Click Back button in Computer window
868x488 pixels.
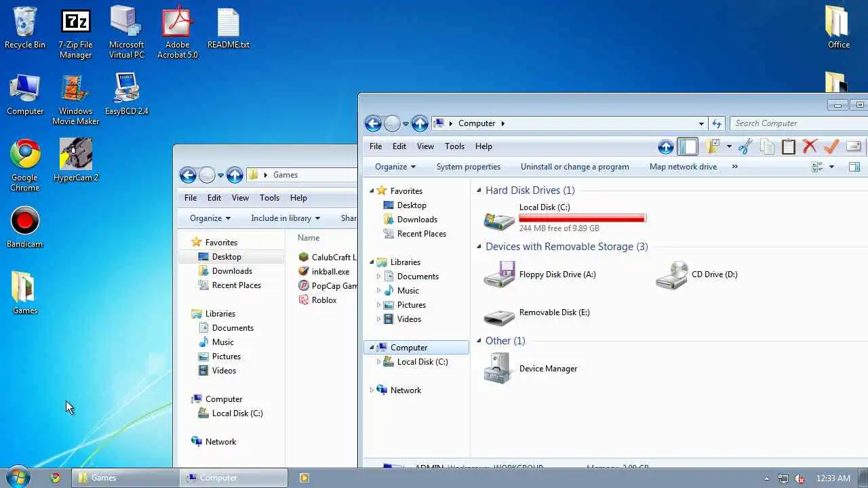coord(373,123)
